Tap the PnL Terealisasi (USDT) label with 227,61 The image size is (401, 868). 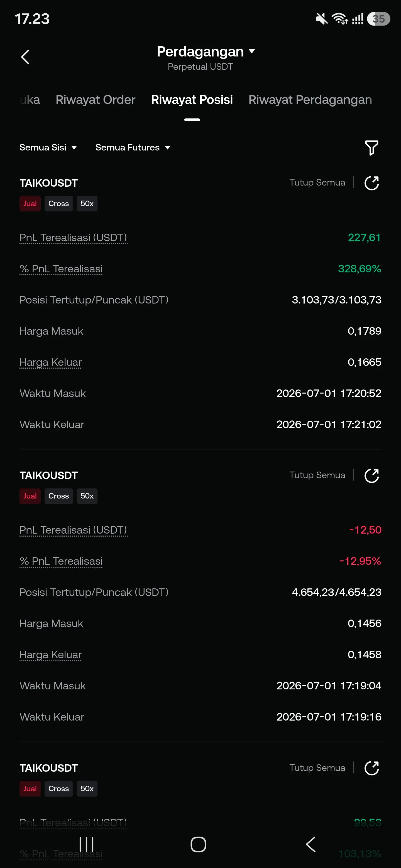73,238
